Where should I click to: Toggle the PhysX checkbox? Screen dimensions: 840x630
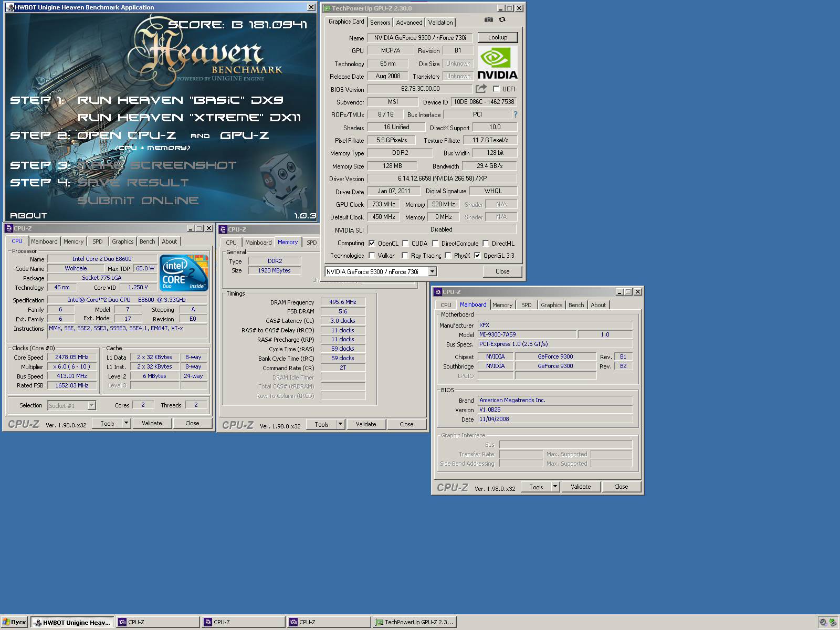tap(448, 256)
